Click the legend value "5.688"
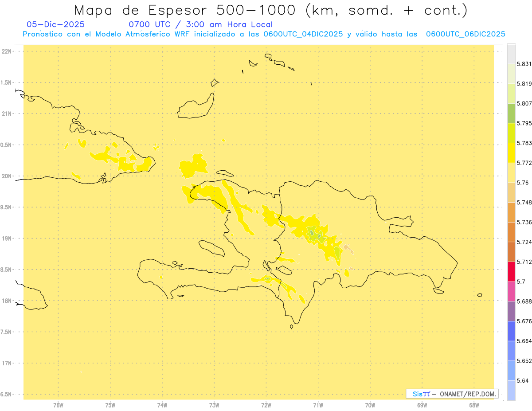Image resolution: width=532 pixels, height=411 pixels. coord(524,301)
